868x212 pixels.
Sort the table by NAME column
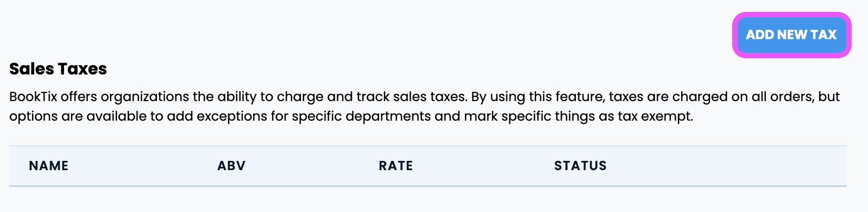[x=49, y=166]
